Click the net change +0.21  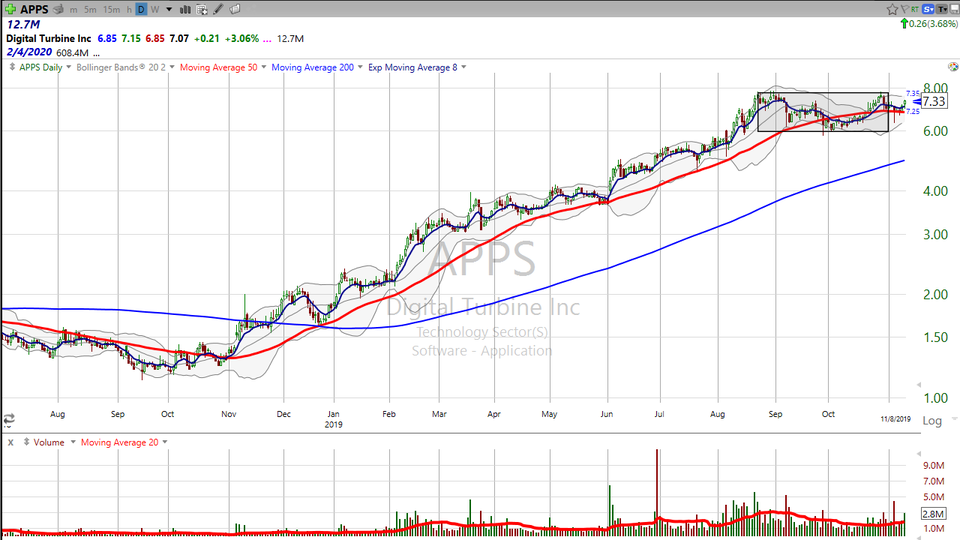tap(206, 38)
